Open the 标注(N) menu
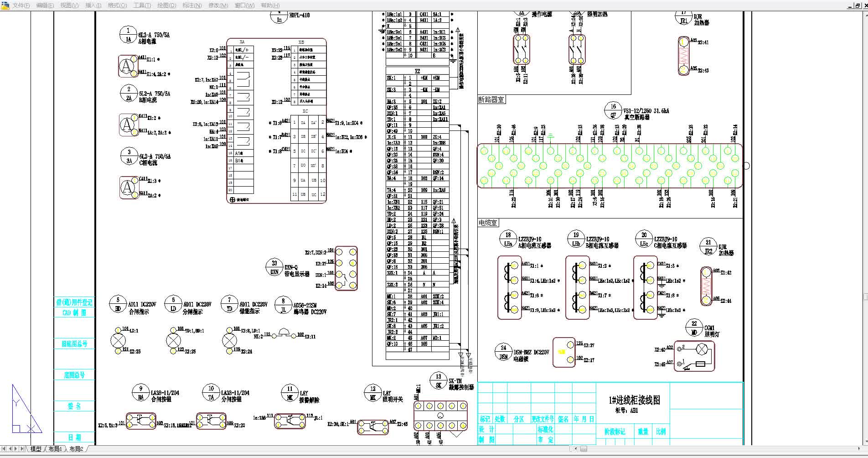The height and width of the screenshot is (458, 868). [x=192, y=5]
